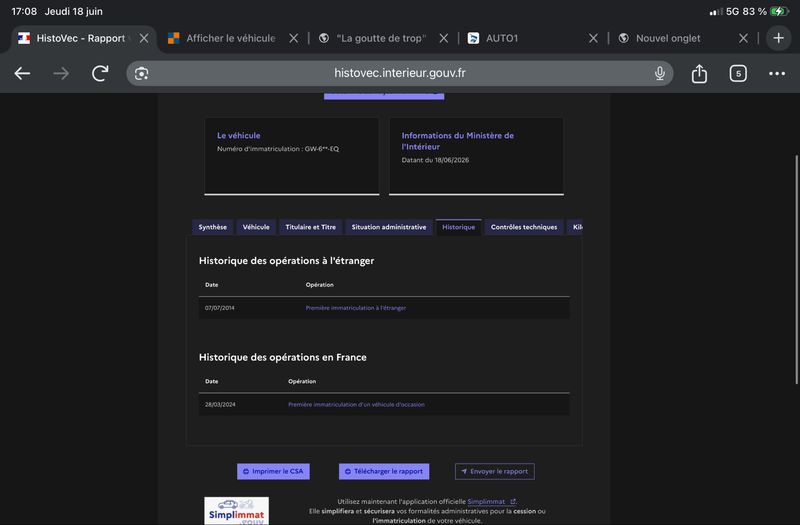Click the Imprimer le CSA button
Screen dimensions: 800x525
point(273,471)
